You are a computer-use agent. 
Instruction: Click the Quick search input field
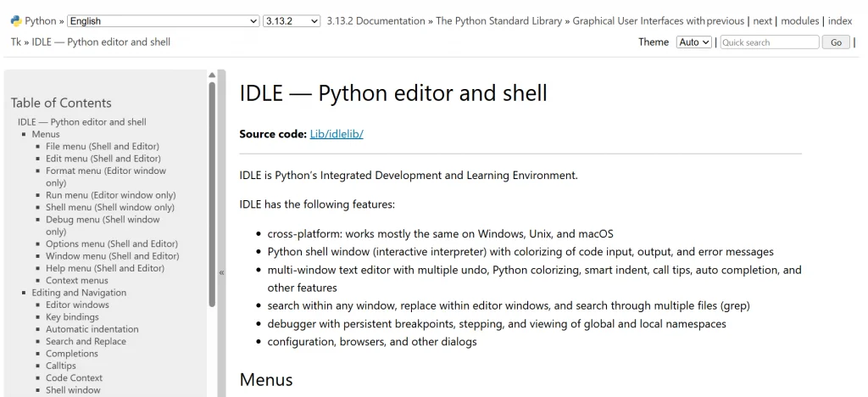pyautogui.click(x=769, y=42)
